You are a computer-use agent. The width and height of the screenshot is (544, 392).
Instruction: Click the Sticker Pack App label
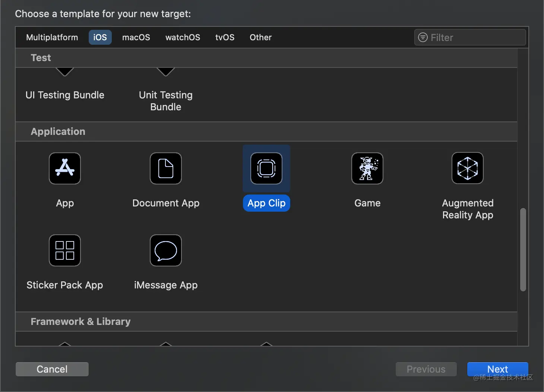(x=65, y=285)
